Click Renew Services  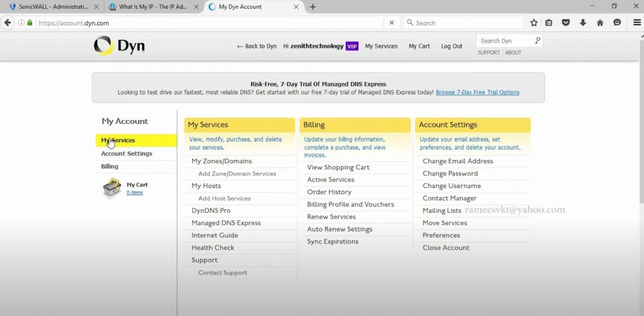click(x=331, y=217)
